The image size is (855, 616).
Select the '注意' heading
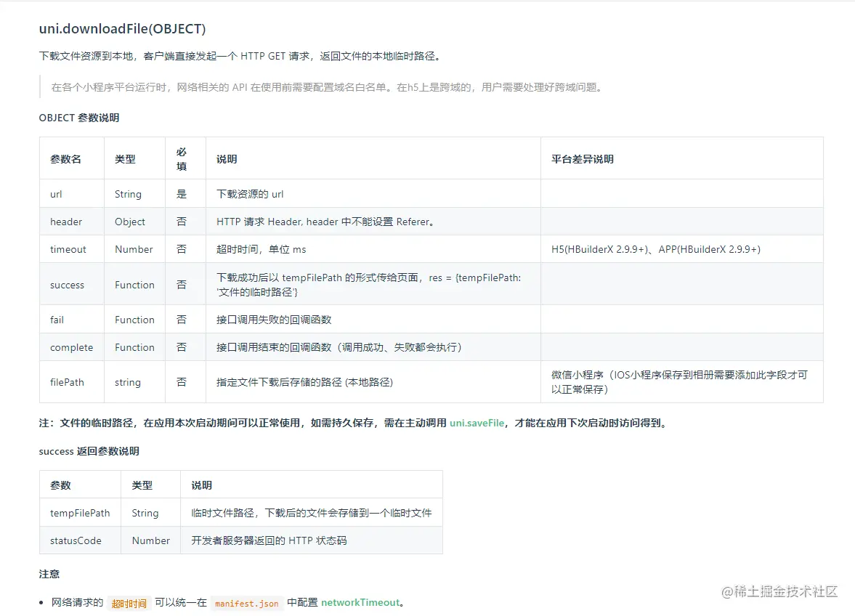(49, 574)
